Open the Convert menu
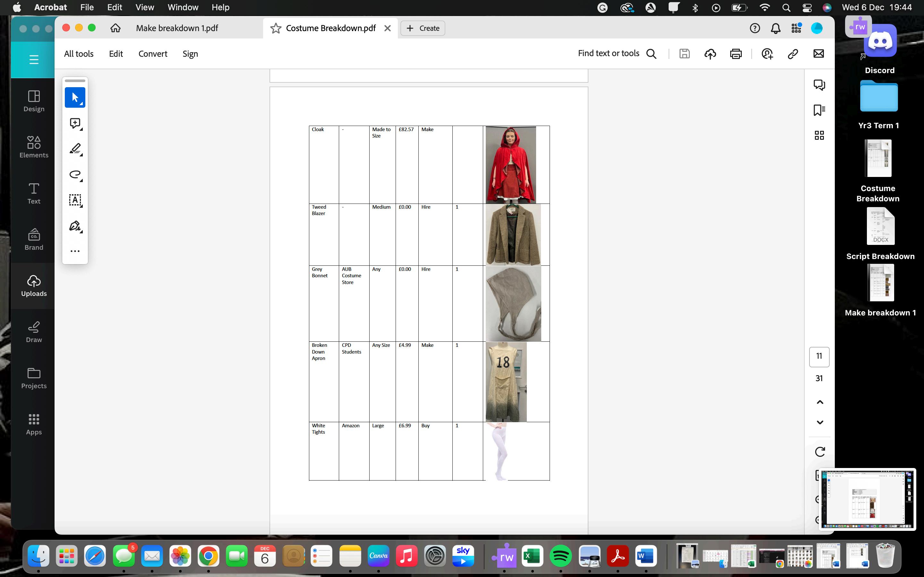This screenshot has width=924, height=577. (x=153, y=54)
